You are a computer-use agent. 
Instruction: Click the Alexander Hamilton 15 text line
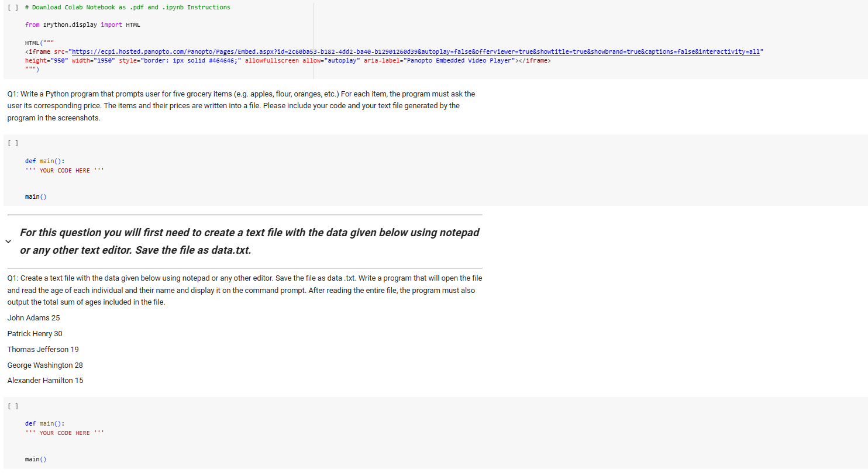pos(45,380)
